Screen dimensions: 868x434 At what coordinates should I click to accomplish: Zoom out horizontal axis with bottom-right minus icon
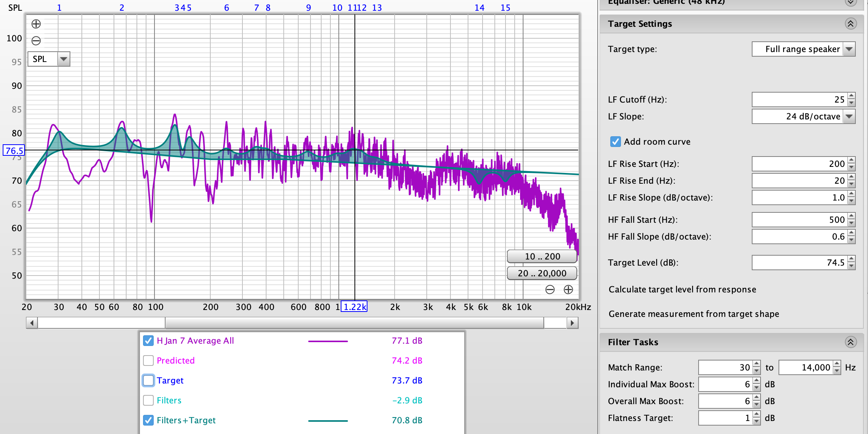[550, 290]
